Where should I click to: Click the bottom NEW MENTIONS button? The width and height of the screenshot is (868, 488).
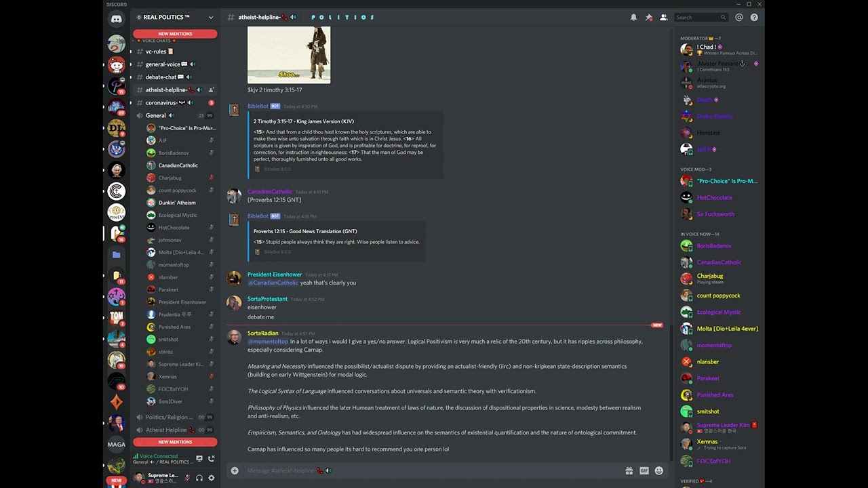point(175,442)
